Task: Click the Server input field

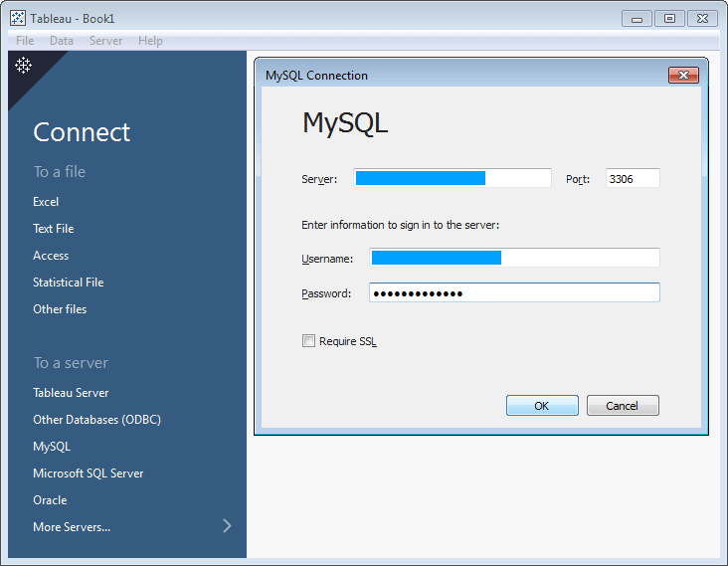Action: click(453, 178)
